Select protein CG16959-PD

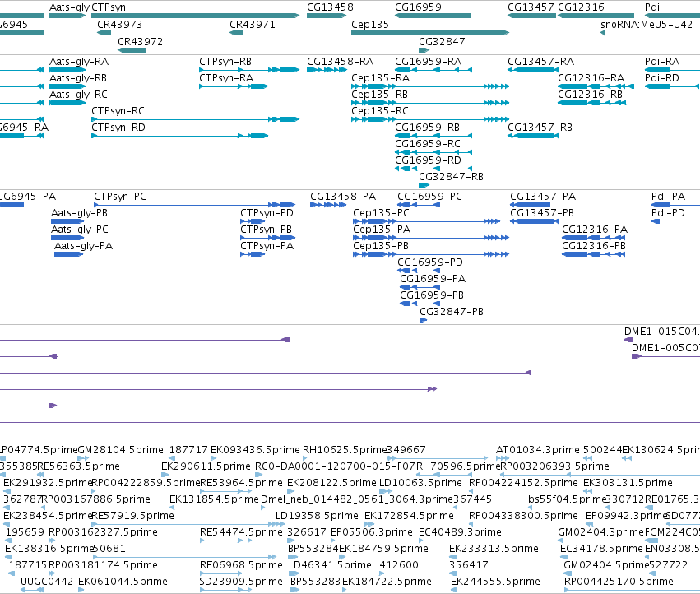(419, 271)
